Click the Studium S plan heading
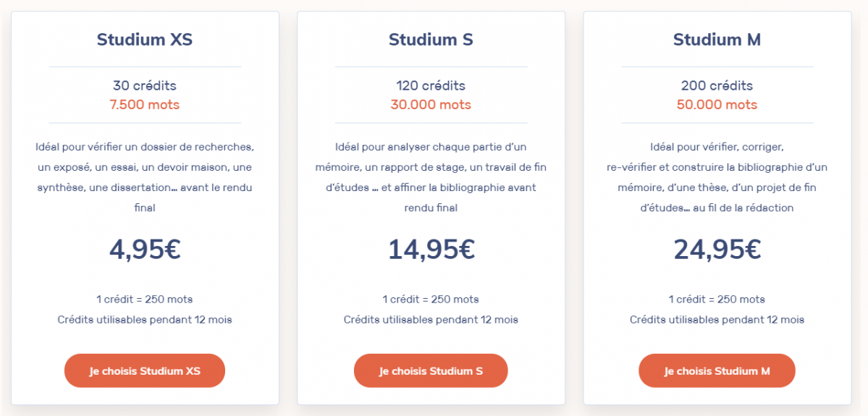 (x=431, y=39)
